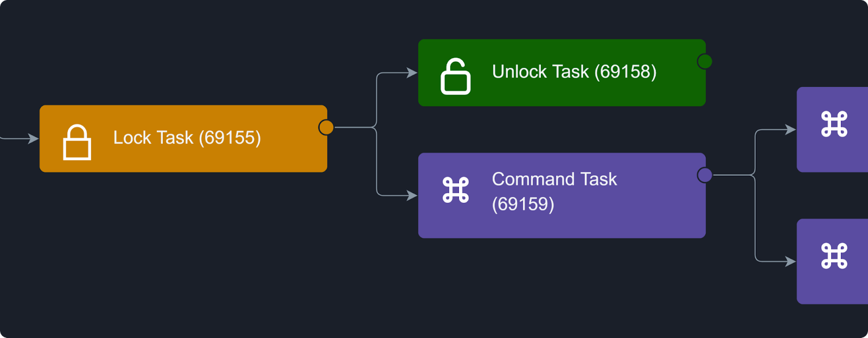Click the command symbol icon in Command Task (69159)
This screenshot has width=868, height=338.
pyautogui.click(x=455, y=190)
